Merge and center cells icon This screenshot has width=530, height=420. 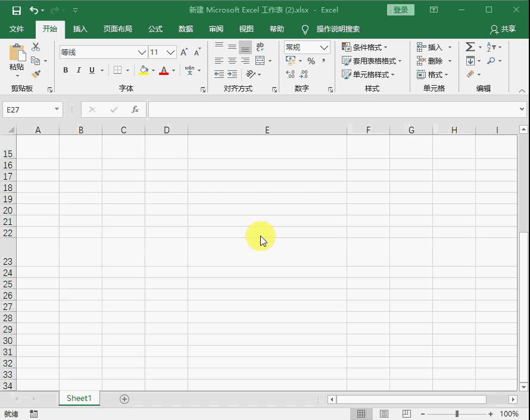260,61
